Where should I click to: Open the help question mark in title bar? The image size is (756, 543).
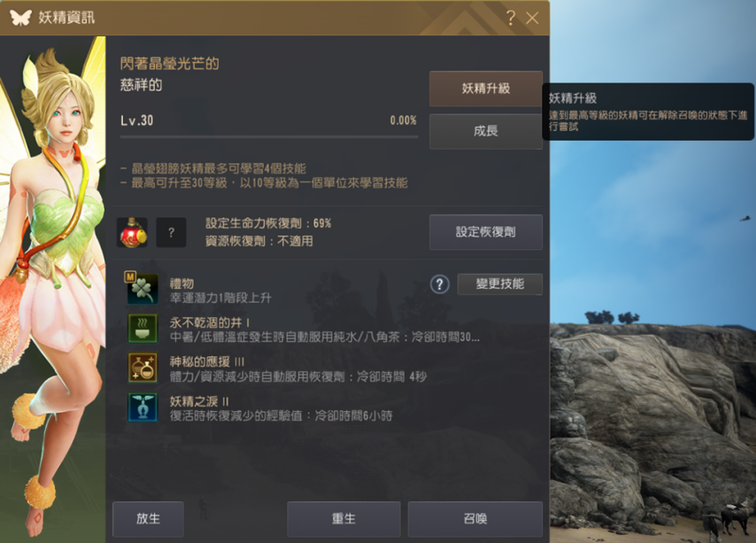(x=511, y=19)
